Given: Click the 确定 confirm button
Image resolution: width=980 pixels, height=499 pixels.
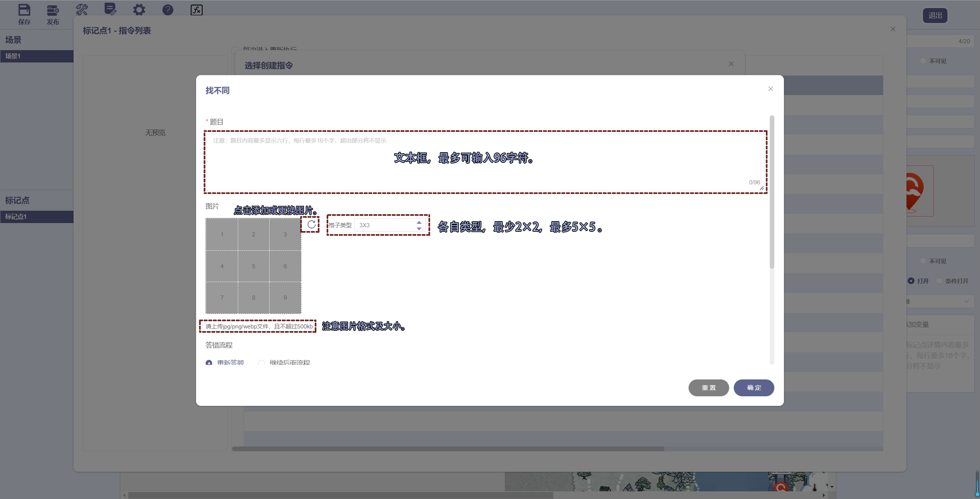Looking at the screenshot, I should point(753,387).
